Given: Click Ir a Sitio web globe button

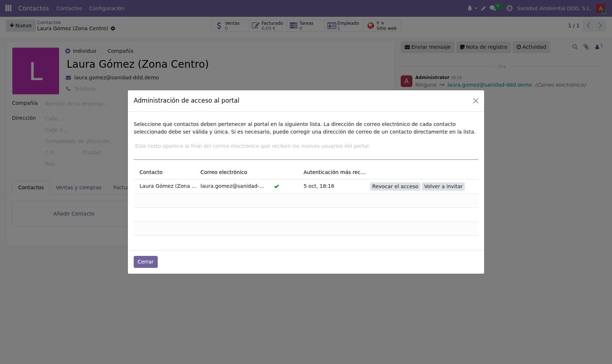Looking at the screenshot, I should [x=382, y=25].
